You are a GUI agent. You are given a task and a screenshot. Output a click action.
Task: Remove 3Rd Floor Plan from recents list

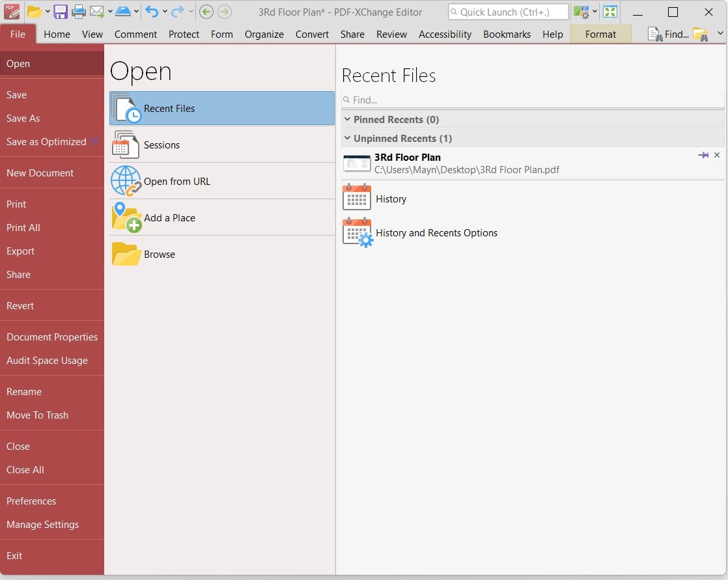tap(717, 155)
